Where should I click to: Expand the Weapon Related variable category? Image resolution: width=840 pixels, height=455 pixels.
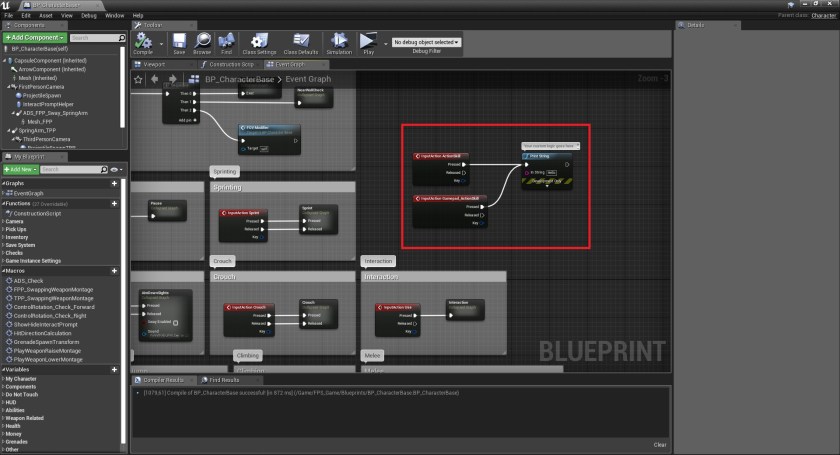3,418
